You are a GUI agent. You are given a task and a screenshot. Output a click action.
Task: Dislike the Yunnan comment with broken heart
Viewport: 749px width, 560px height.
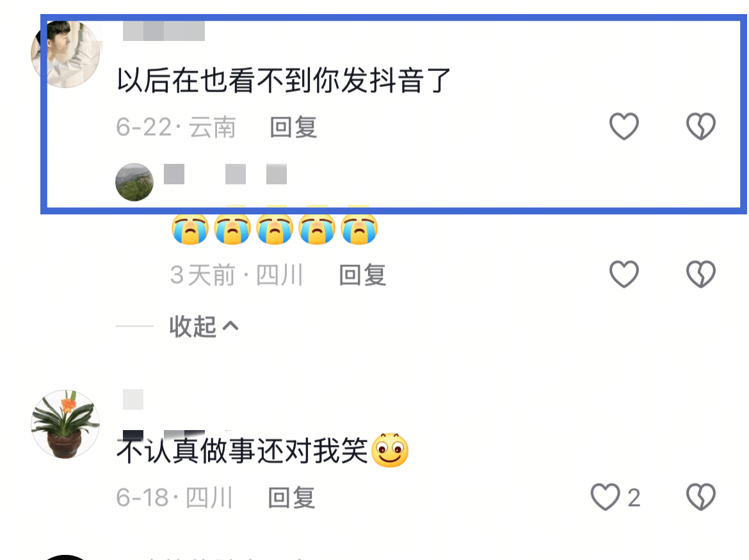click(701, 127)
